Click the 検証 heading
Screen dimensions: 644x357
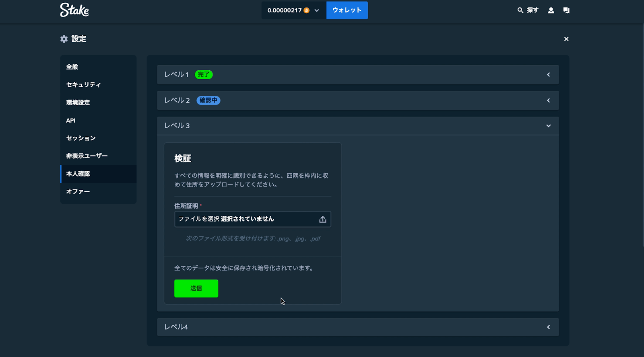[x=183, y=158]
